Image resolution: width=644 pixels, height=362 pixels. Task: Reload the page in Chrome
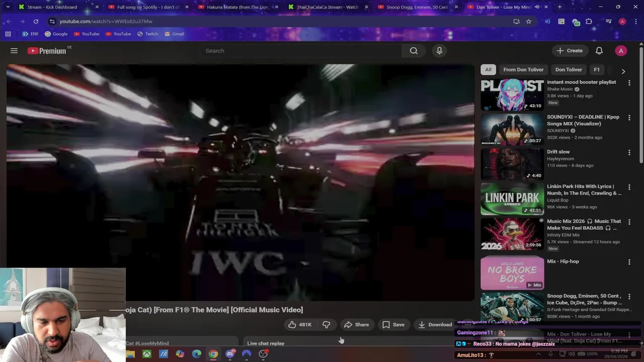click(36, 21)
